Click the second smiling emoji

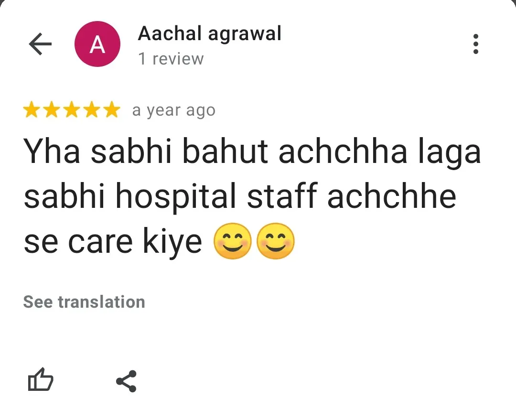(276, 241)
